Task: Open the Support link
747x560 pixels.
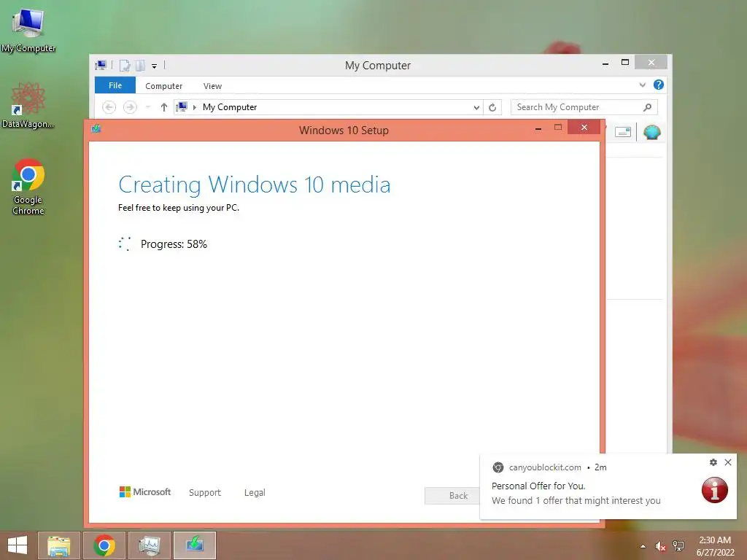Action: tap(205, 492)
